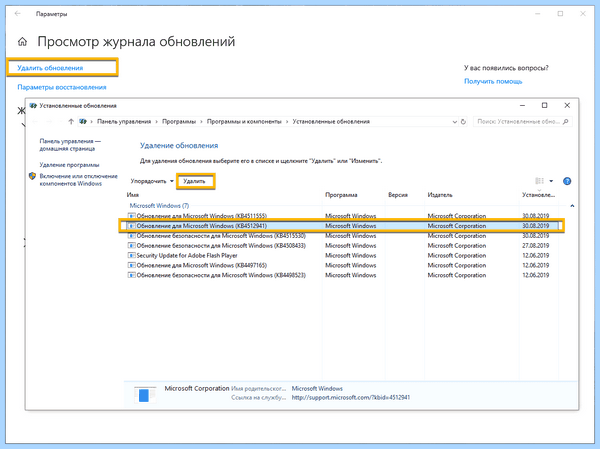The height and width of the screenshot is (449, 600).
Task: Click icon of KB4508433 update row
Action: pos(131,246)
